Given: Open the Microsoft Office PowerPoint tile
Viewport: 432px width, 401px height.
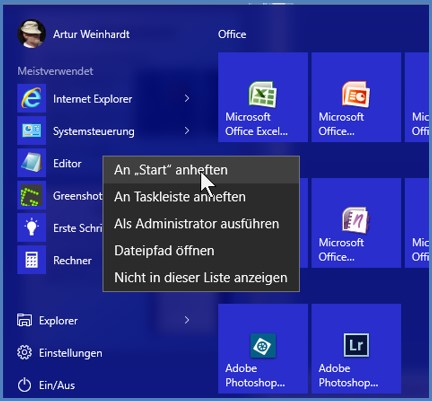Looking at the screenshot, I should 356,97.
